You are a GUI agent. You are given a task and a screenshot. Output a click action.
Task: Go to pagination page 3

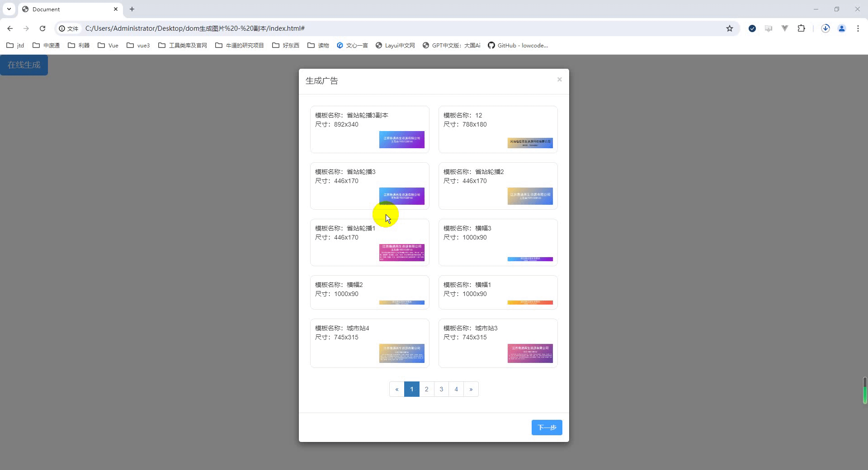point(441,389)
